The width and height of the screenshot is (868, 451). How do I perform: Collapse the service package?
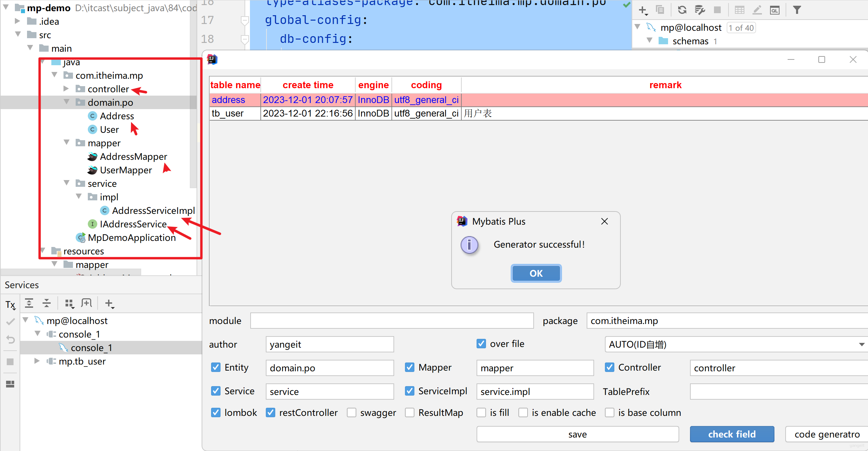(x=67, y=183)
